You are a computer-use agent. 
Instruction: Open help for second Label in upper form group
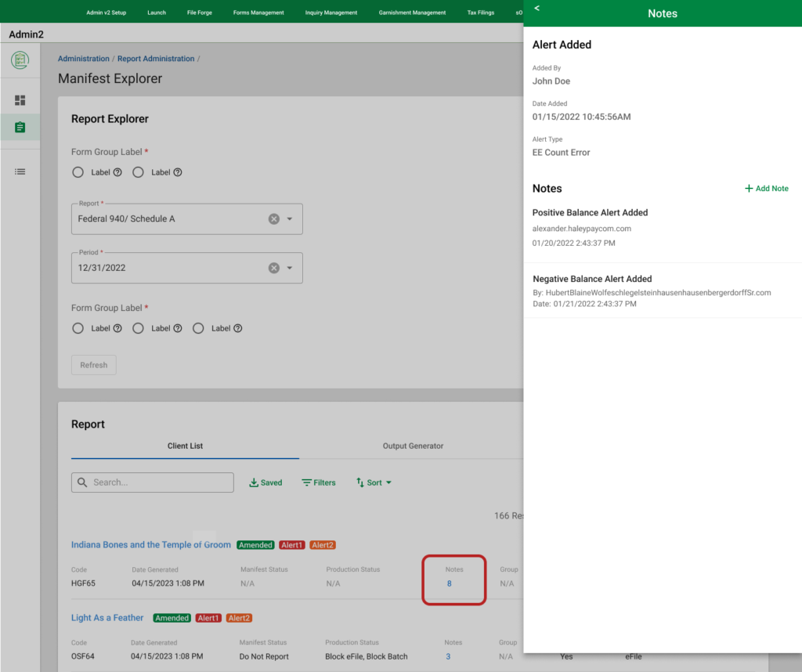tap(178, 172)
